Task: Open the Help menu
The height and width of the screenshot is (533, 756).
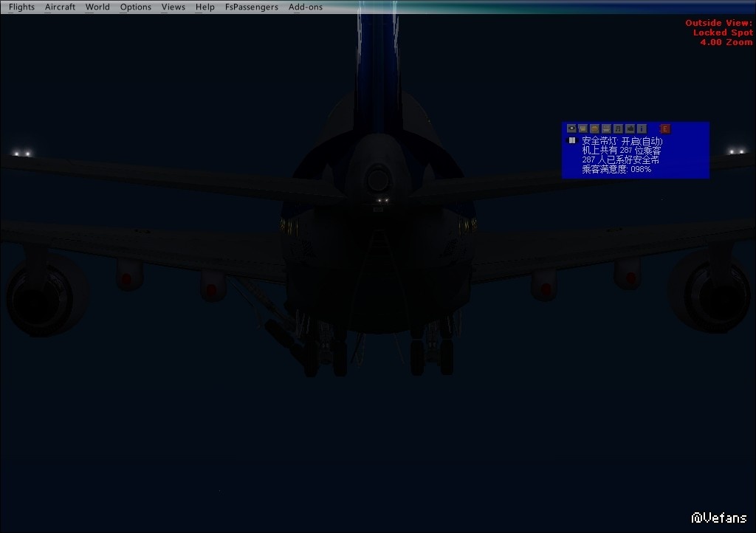Action: [205, 7]
